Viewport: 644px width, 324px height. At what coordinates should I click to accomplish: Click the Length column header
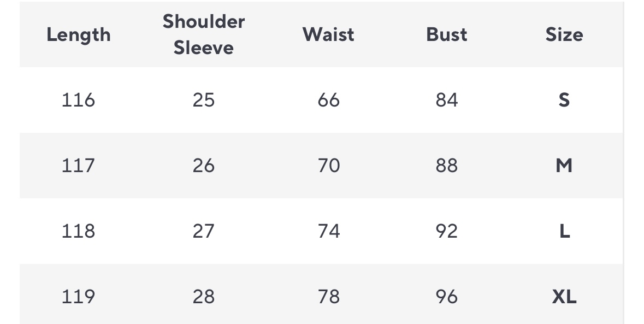pos(78,34)
